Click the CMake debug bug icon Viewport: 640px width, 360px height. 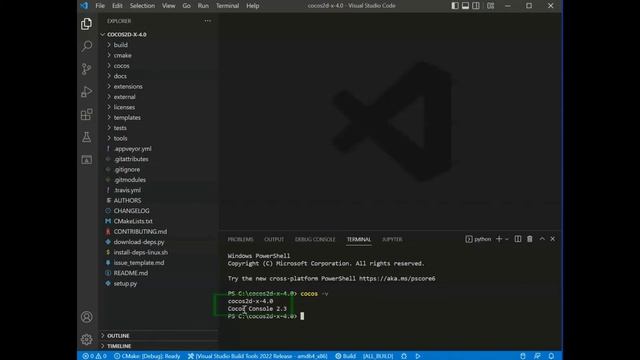[x=404, y=356]
